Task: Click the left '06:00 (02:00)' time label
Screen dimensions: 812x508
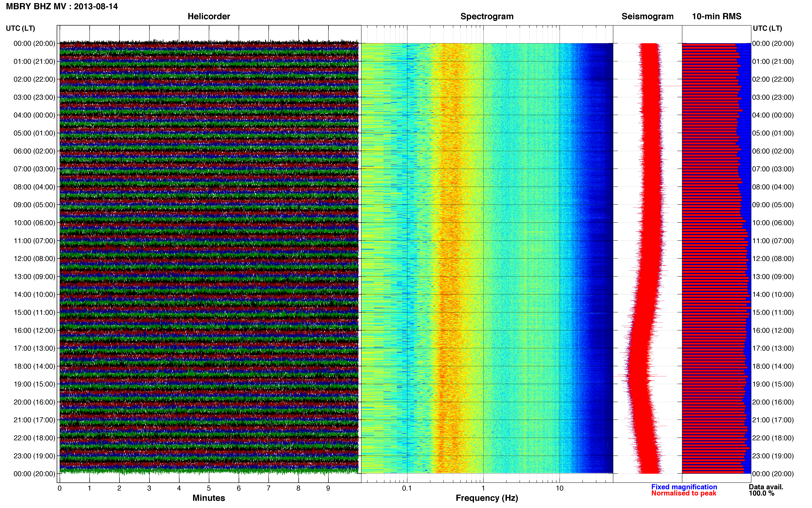Action: click(34, 151)
